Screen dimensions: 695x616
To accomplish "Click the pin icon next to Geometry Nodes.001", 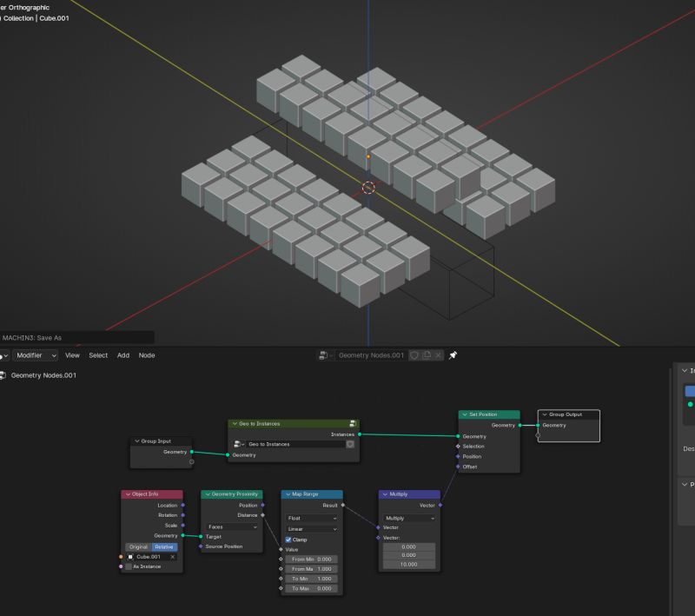I will point(452,354).
